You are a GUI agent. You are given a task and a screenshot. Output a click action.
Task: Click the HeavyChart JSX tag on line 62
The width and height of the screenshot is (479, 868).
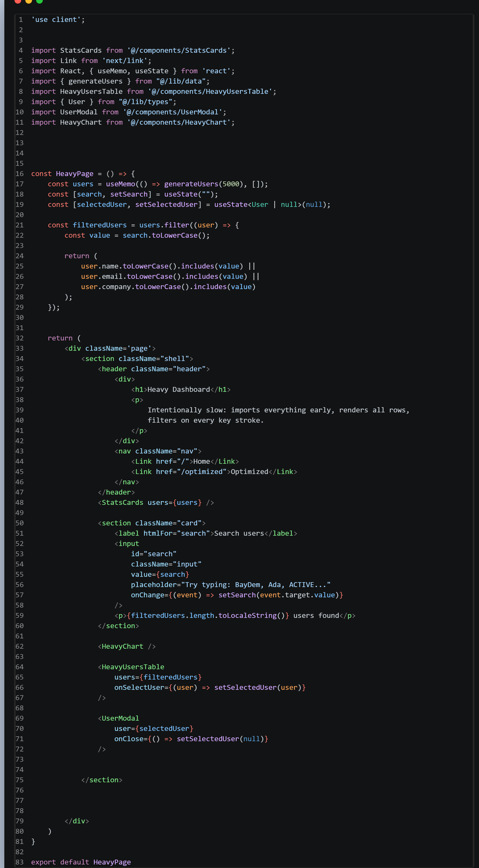click(x=127, y=647)
